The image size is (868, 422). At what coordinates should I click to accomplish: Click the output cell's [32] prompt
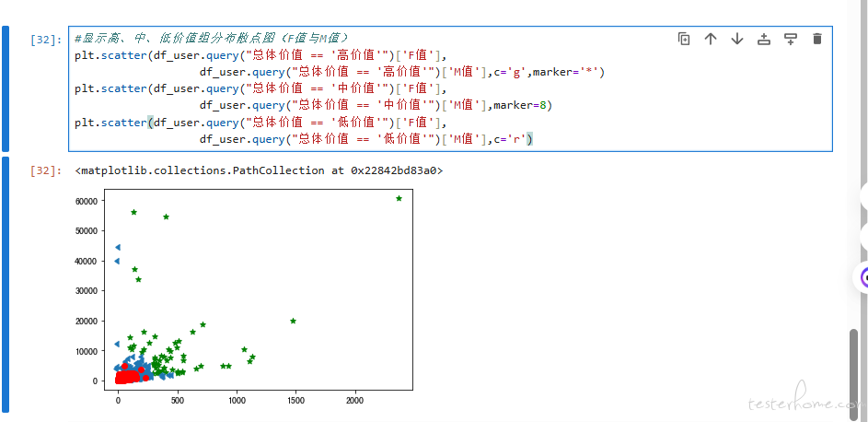[x=46, y=170]
